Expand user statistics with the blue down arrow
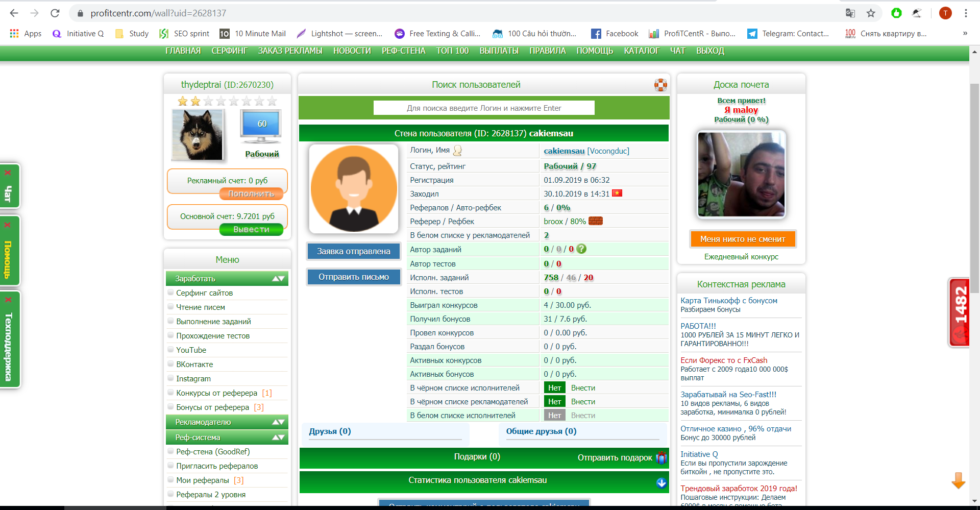Screen dimensions: 980x510 (x=661, y=483)
